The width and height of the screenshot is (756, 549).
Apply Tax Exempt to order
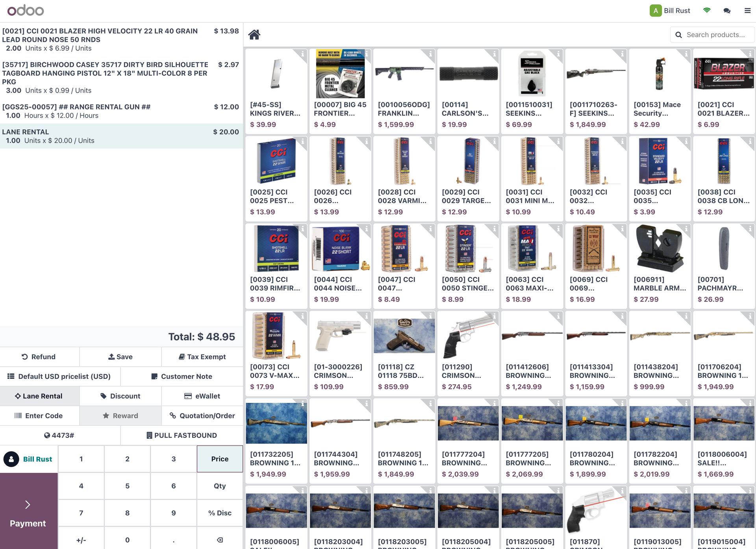[x=202, y=357]
